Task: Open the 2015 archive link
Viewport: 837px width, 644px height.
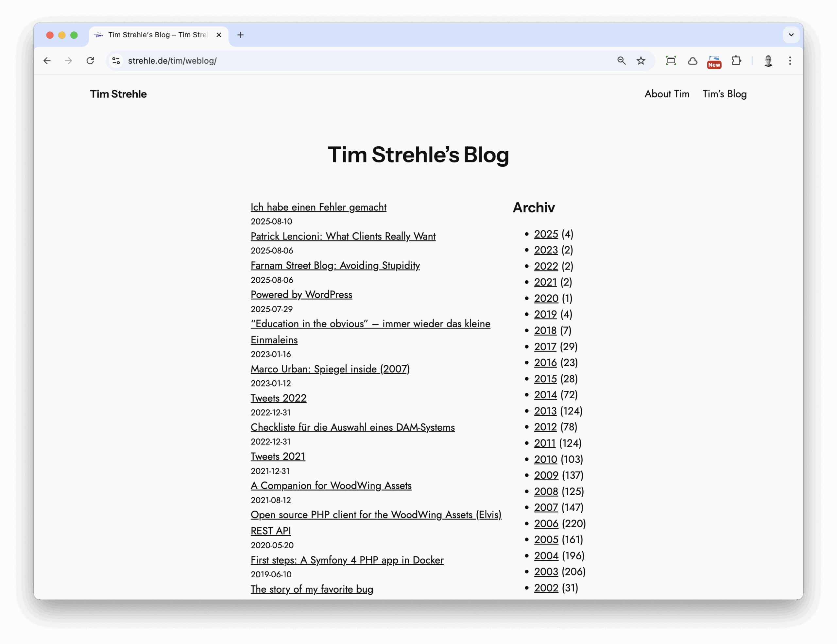Action: pos(545,379)
